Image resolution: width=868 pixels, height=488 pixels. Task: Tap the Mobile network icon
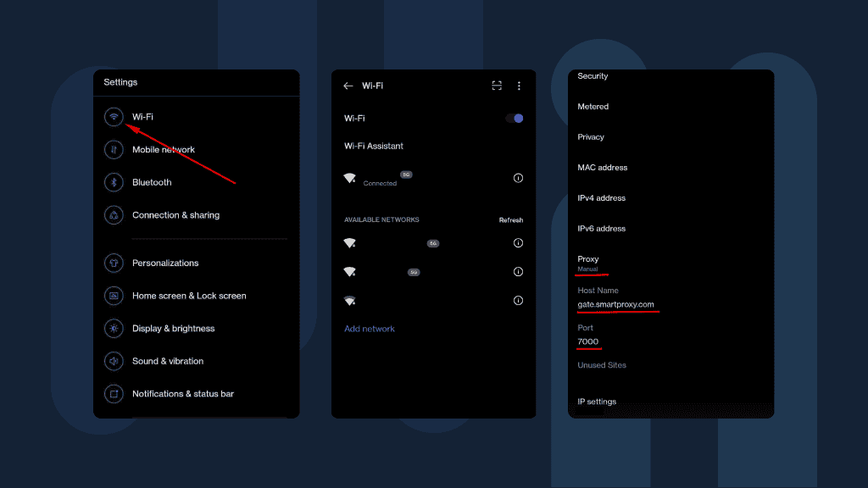114,149
